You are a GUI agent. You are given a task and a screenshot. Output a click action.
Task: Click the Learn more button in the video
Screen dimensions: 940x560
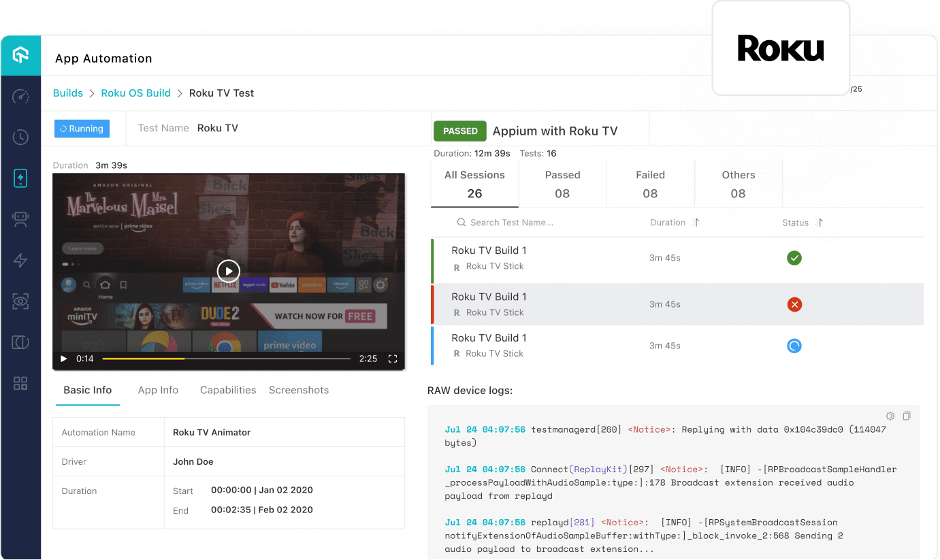[82, 248]
